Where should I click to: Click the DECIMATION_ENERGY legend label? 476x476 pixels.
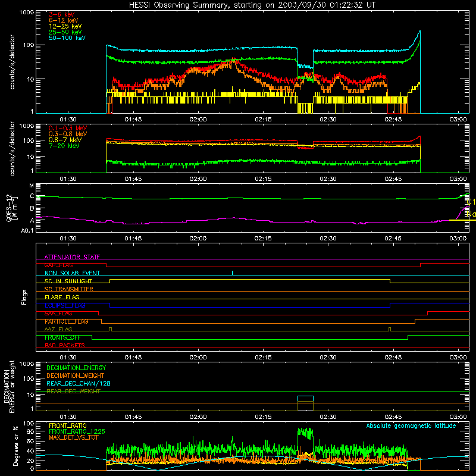tap(76, 368)
